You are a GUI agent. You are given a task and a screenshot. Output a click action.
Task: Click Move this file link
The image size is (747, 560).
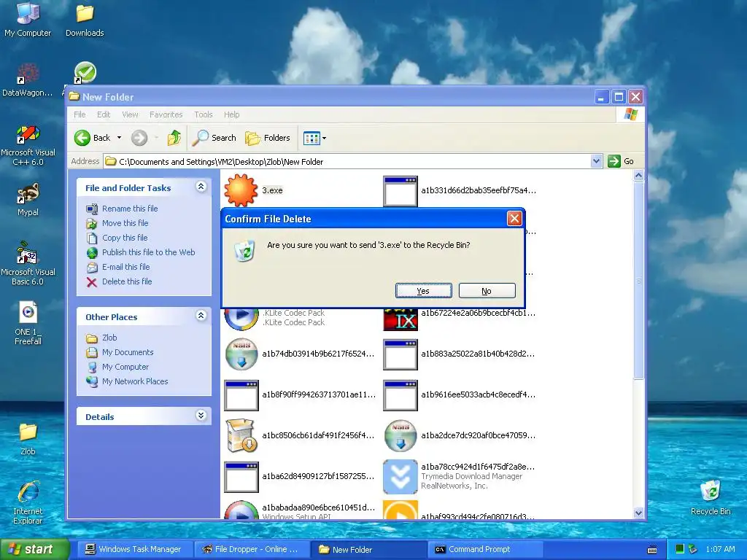tap(125, 223)
